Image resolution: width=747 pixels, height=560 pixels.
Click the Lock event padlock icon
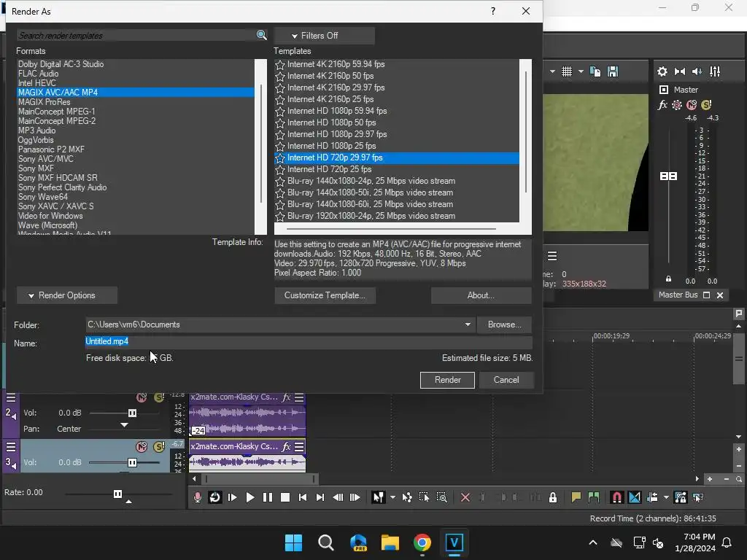[553, 497]
